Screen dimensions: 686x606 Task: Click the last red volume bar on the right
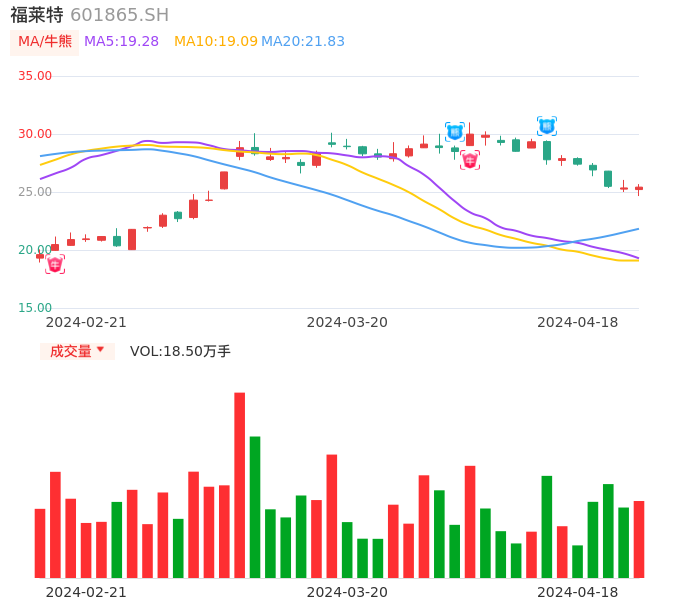[639, 539]
